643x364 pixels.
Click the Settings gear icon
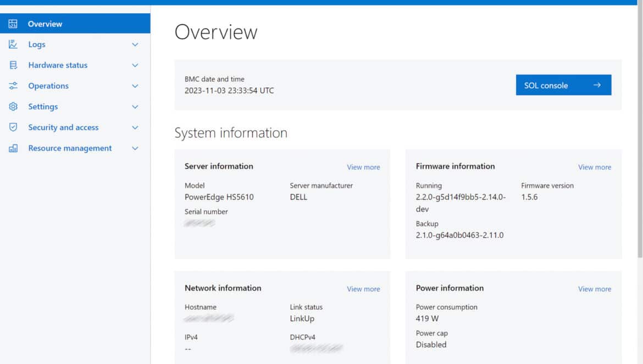click(13, 107)
